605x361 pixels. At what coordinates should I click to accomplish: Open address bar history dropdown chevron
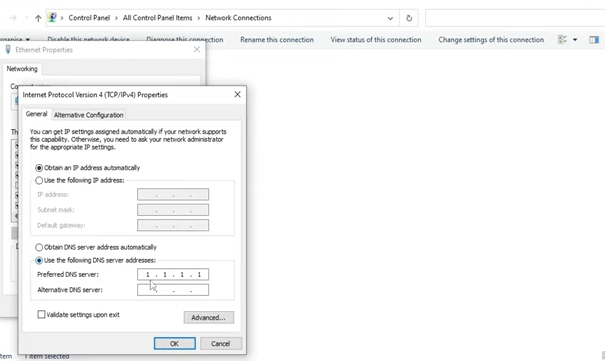point(390,18)
